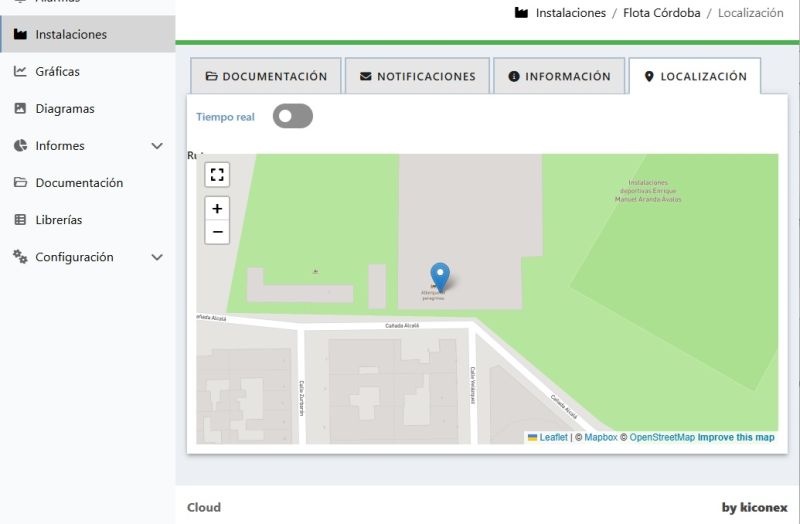Click the by kiconex footer text
800x524 pixels.
(x=755, y=507)
